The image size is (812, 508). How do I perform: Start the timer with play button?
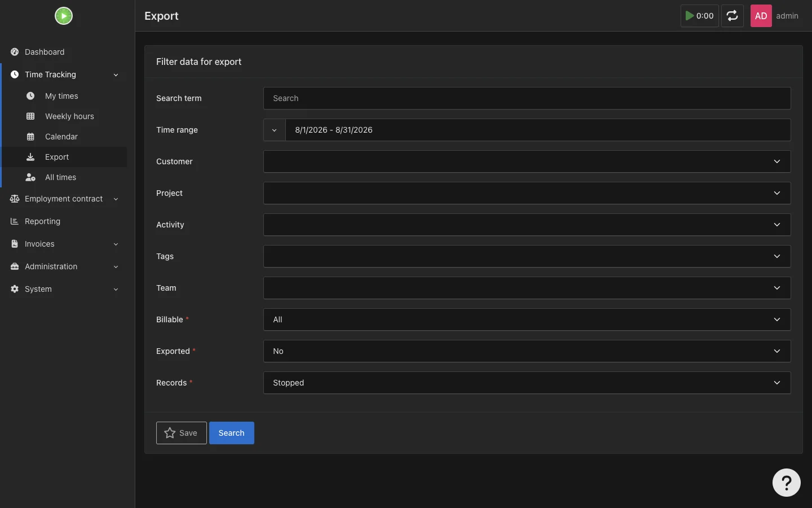point(699,16)
